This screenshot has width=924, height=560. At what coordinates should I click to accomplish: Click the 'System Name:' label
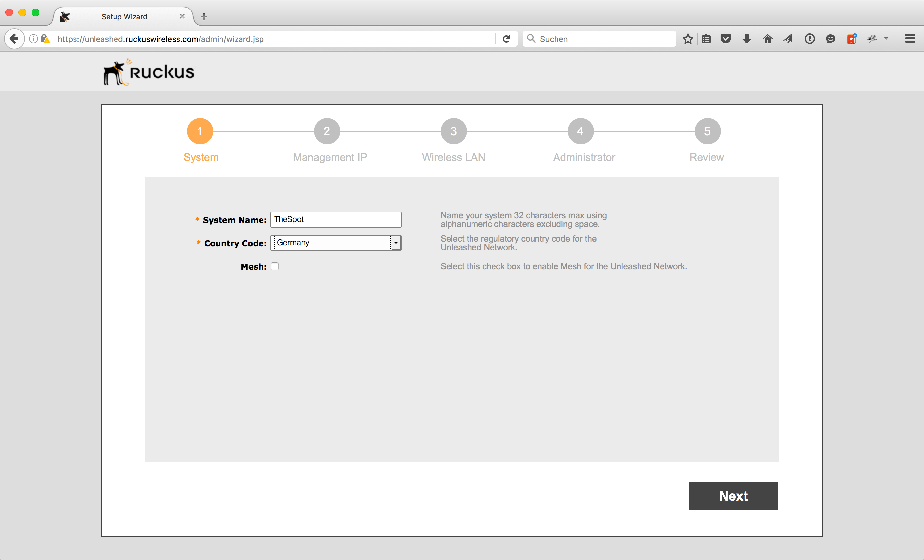234,220
